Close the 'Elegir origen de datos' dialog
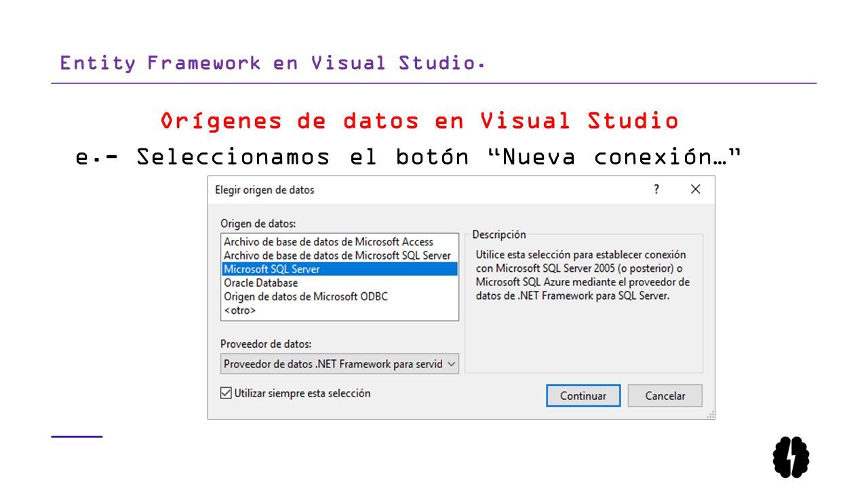This screenshot has width=868, height=488. click(x=695, y=190)
